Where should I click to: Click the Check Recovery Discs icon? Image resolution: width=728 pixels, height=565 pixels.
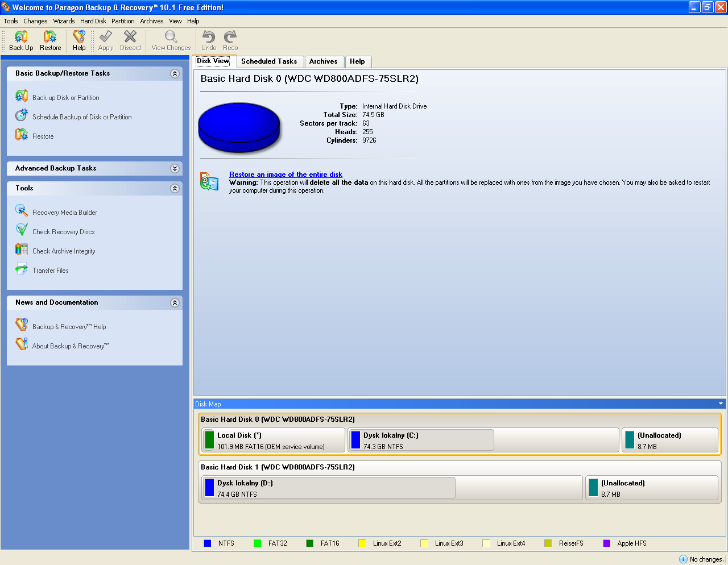tap(22, 230)
